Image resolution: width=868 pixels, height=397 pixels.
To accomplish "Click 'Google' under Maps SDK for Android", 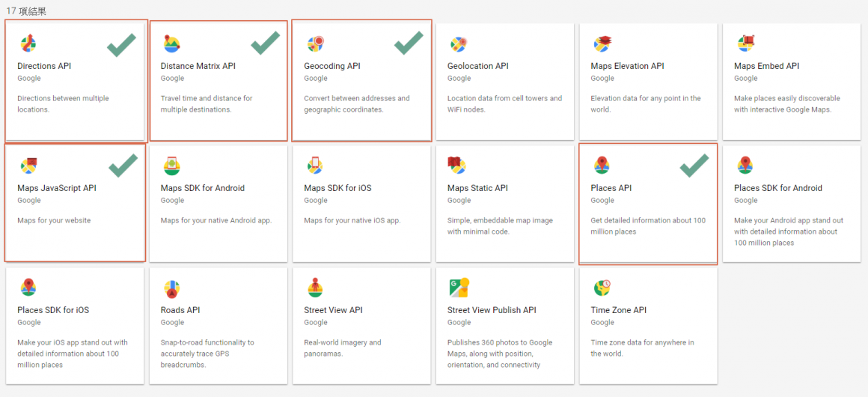I will (172, 200).
